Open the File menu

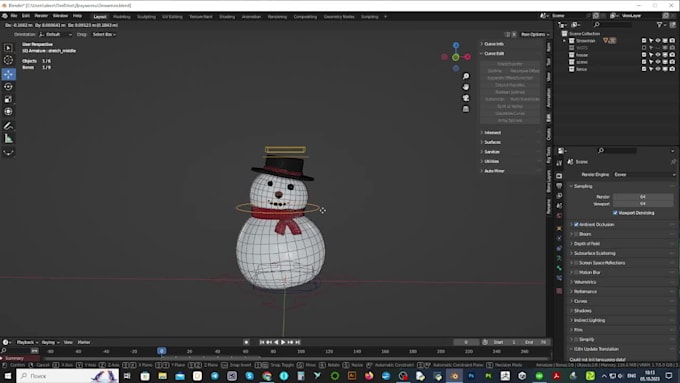[x=14, y=16]
